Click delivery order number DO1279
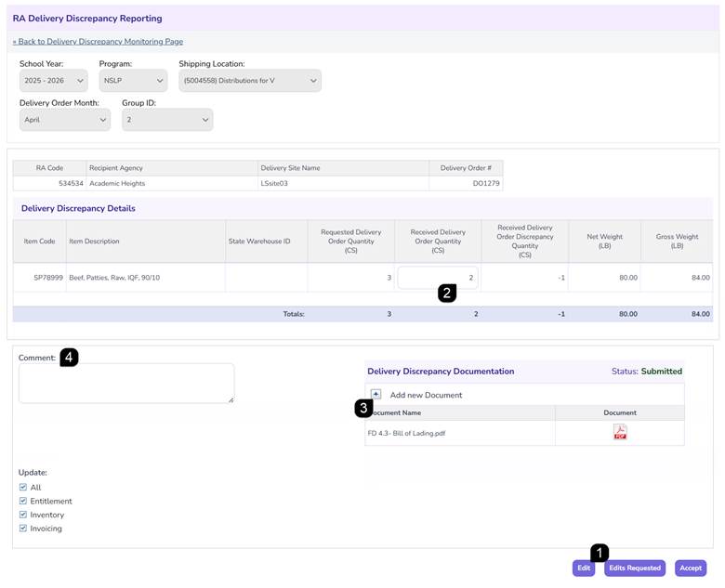The width and height of the screenshot is (725, 588). (486, 183)
